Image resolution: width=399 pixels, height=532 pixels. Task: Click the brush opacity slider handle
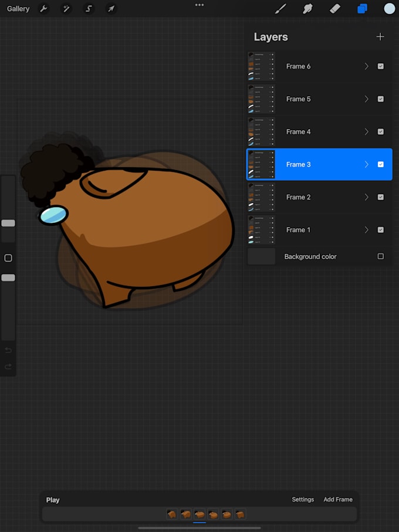coord(8,277)
